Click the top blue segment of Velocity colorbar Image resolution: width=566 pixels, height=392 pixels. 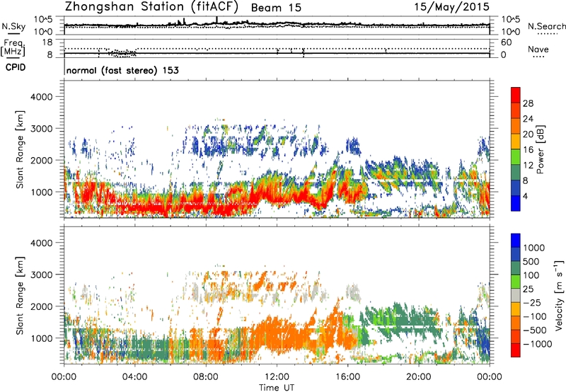516,241
